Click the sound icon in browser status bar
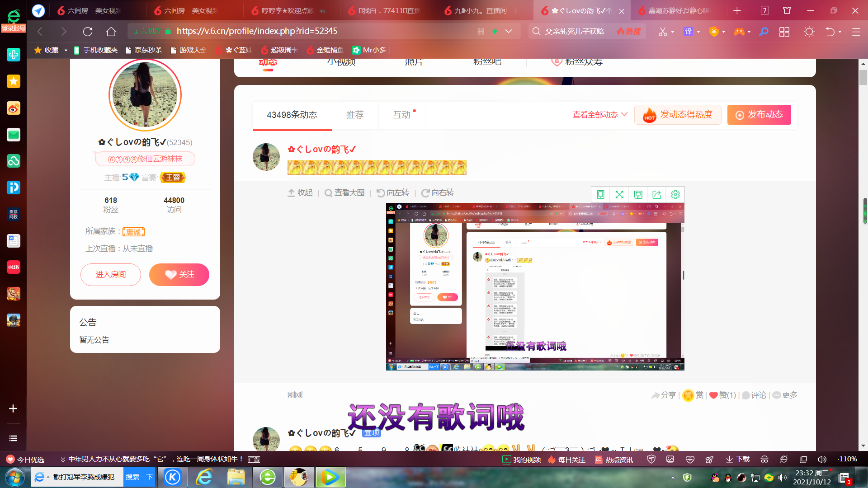This screenshot has height=488, width=868. pos(822,459)
